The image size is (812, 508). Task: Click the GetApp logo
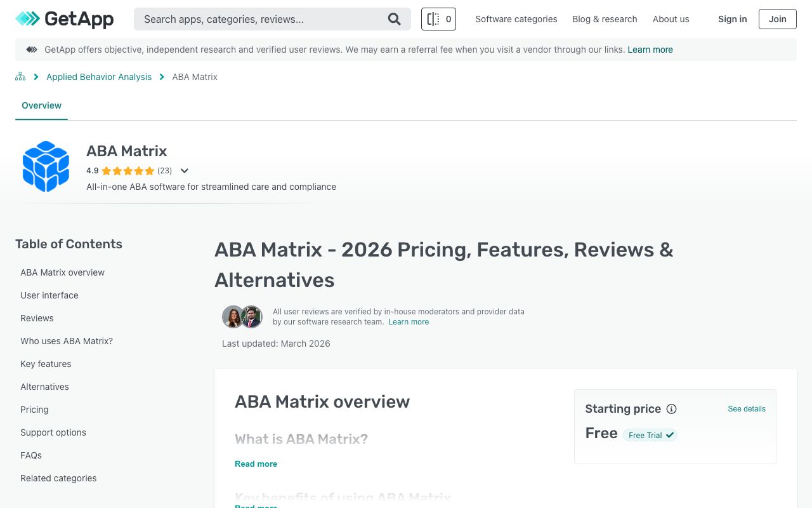point(65,19)
